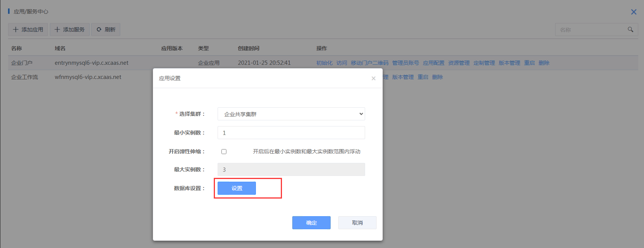Image resolution: width=644 pixels, height=248 pixels.
Task: Close the 应用设置 dialog with X icon
Action: [x=374, y=78]
